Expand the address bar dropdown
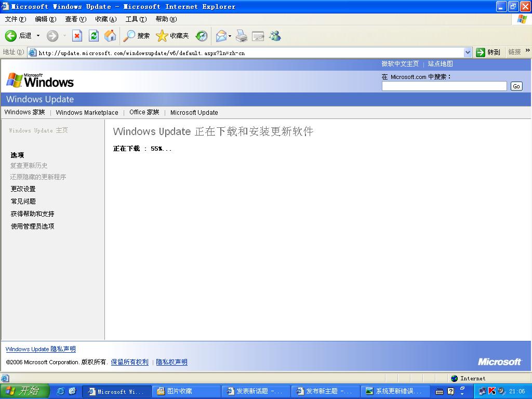The width and height of the screenshot is (532, 399). click(x=468, y=52)
